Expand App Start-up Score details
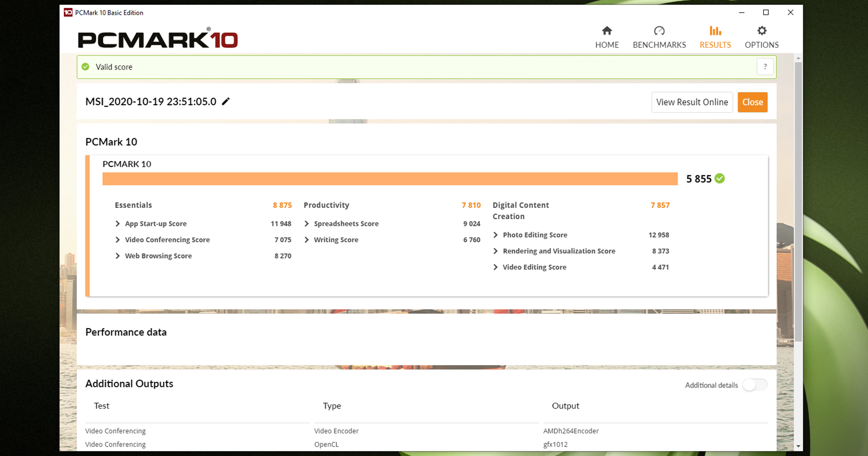The height and width of the screenshot is (456, 868). coord(117,224)
